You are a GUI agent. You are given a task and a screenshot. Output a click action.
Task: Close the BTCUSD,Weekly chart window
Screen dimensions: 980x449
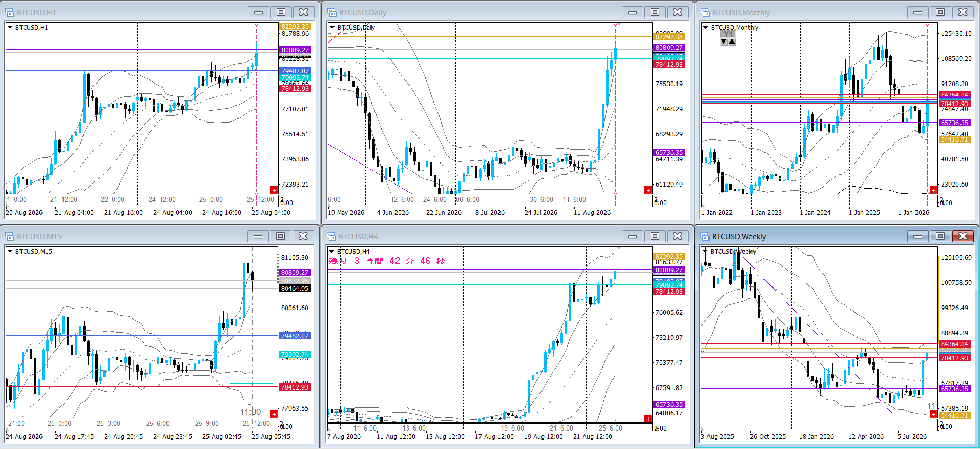pos(963,236)
